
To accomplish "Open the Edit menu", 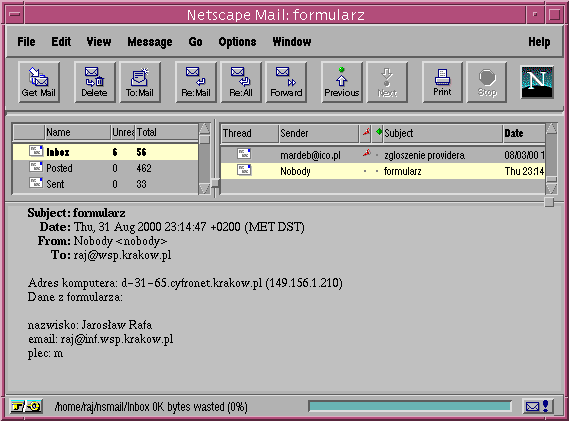I will click(x=61, y=42).
